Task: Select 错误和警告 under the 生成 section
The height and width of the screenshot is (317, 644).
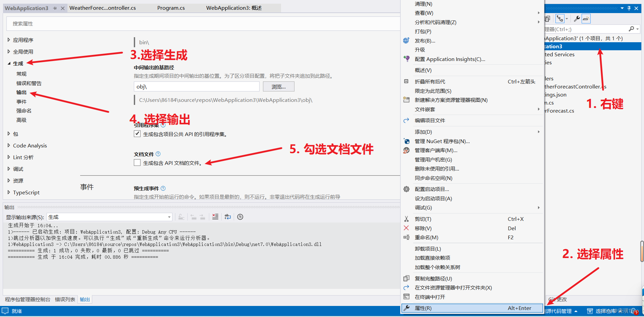Action: 29,83
